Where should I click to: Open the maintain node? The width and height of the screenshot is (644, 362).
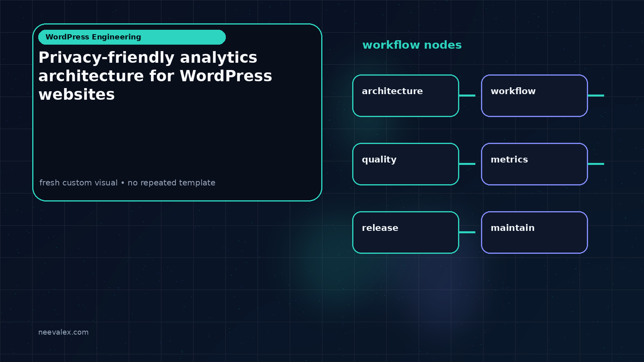(535, 232)
